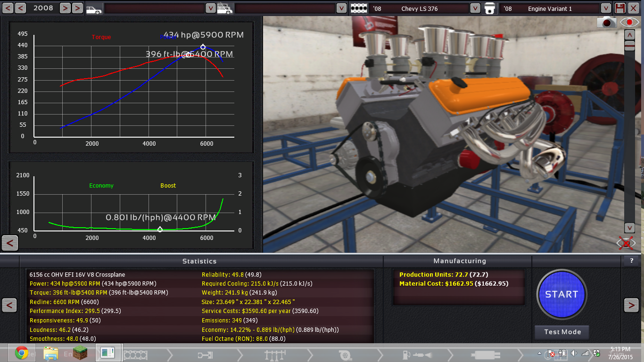Step forward with the first right year arrow
The height and width of the screenshot is (362, 644).
[x=65, y=8]
